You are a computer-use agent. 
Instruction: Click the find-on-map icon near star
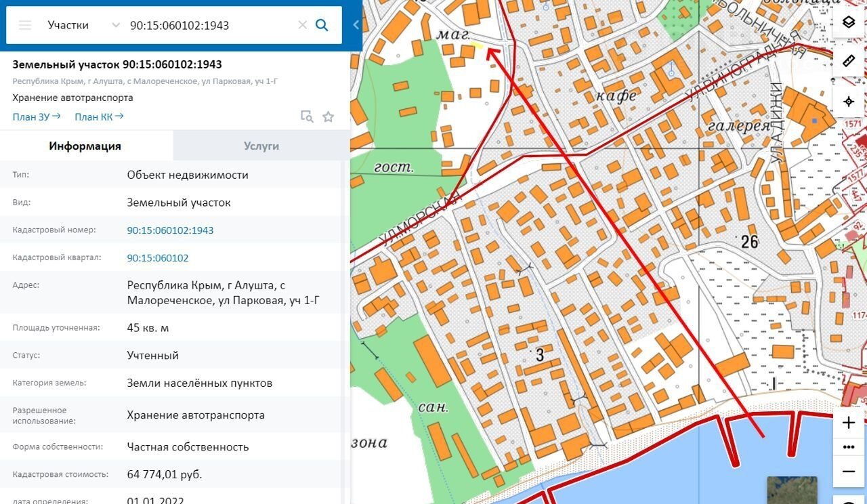(x=307, y=117)
